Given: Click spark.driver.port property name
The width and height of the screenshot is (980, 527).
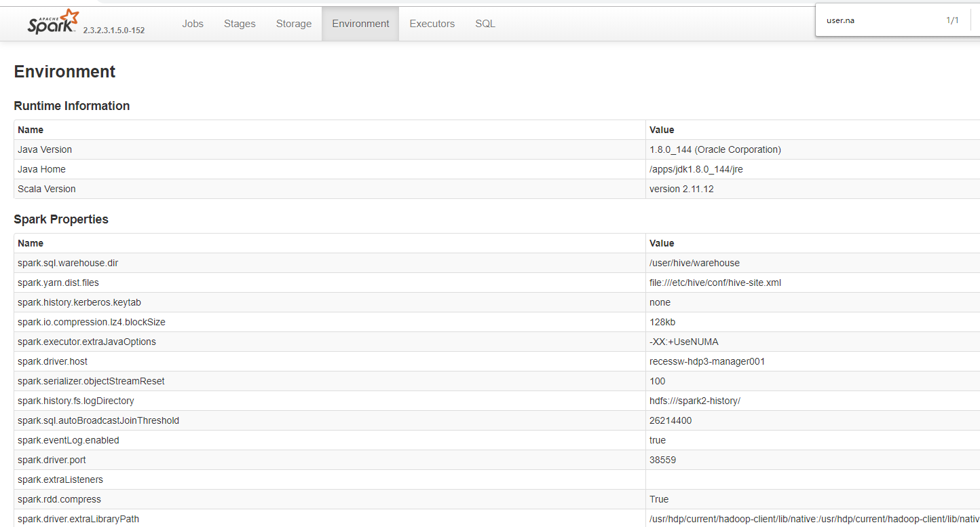Looking at the screenshot, I should (x=52, y=460).
